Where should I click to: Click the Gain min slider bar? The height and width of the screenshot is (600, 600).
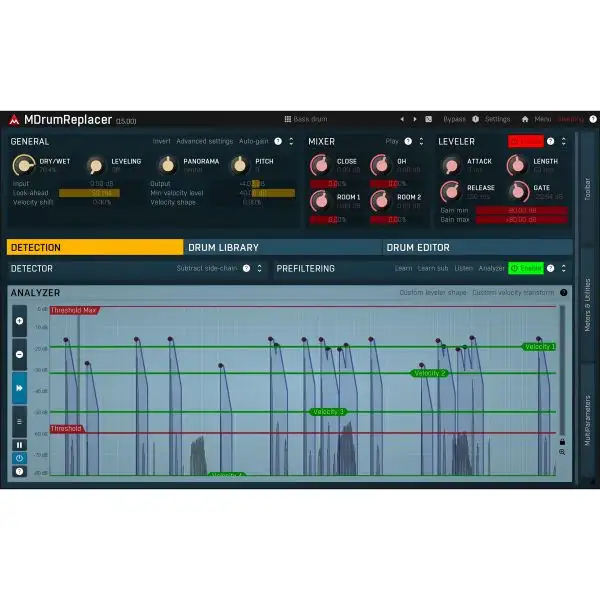522,210
